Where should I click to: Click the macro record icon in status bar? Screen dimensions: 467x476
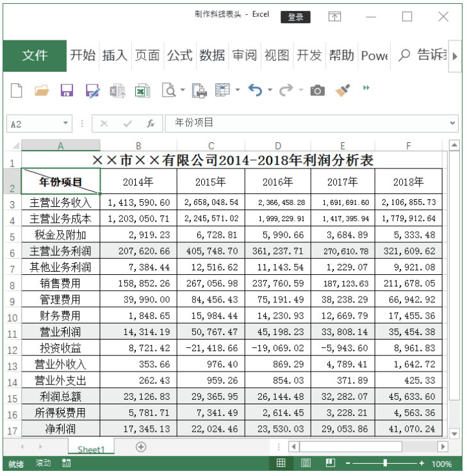tap(66, 463)
